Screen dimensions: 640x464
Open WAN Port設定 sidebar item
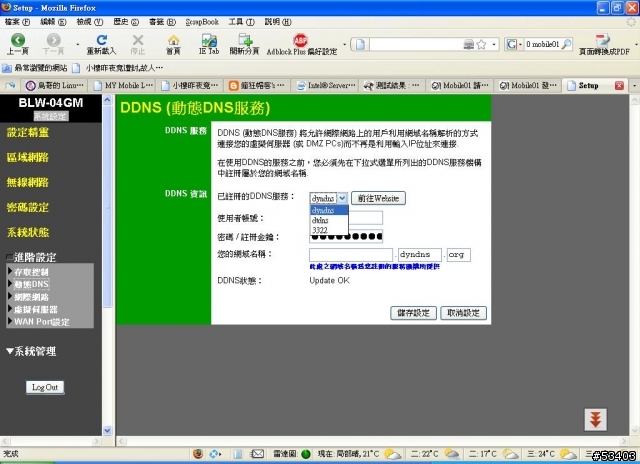pos(41,322)
